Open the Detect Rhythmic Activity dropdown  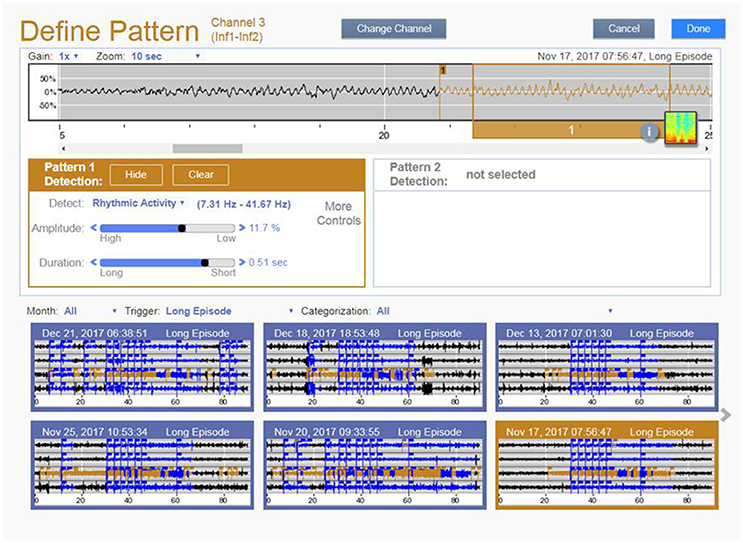[138, 203]
